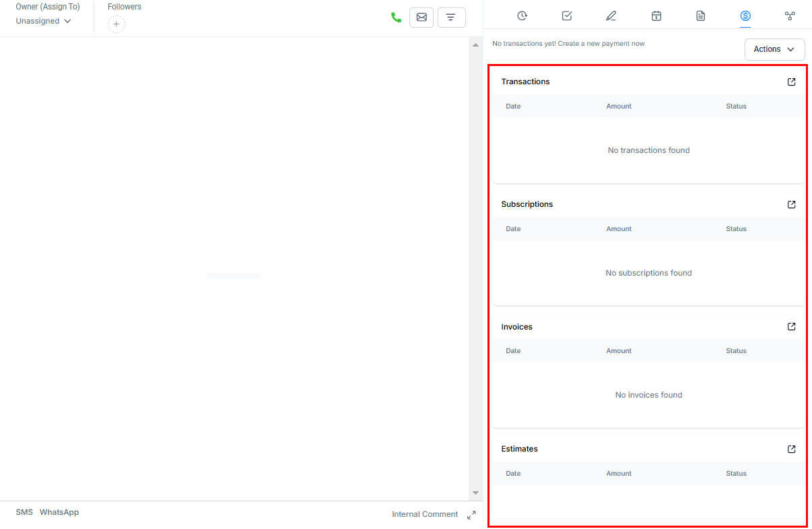Open Estimates external link icon
812x529 pixels.
[792, 449]
